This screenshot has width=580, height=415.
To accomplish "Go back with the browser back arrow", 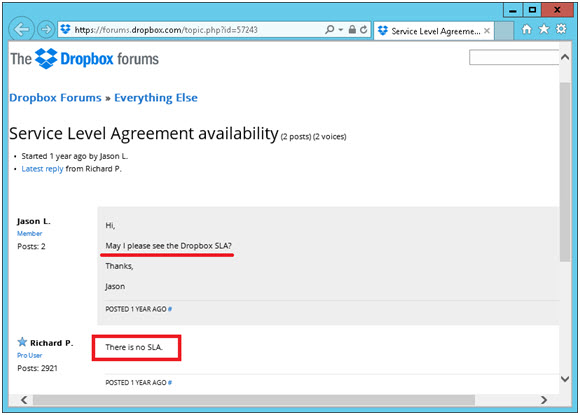I will pyautogui.click(x=21, y=30).
